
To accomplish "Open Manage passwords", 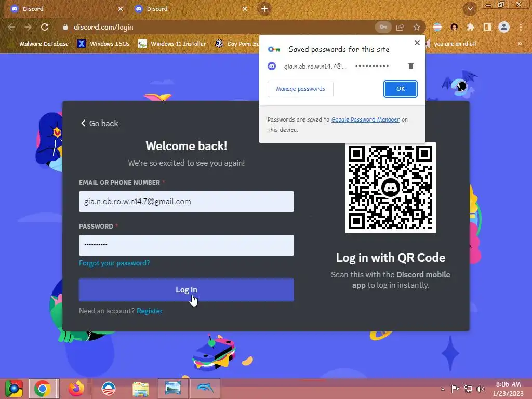I will click(x=300, y=89).
